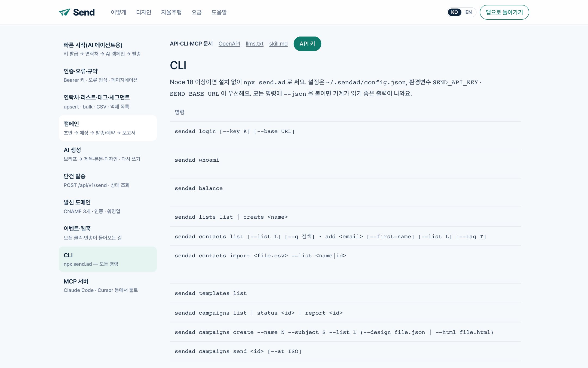
Task: Click the 'sendad campaigns send' command row
Action: coord(345,351)
